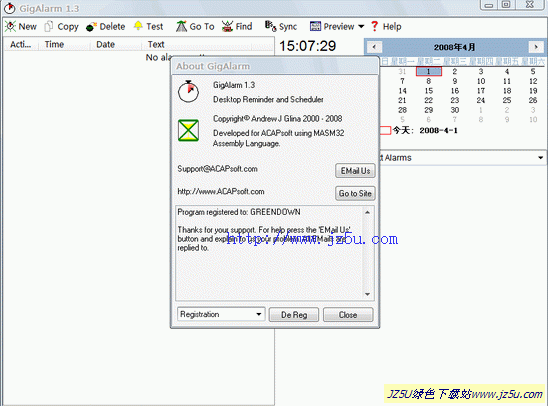The width and height of the screenshot is (548, 406).
Task: Click the 2008年4月 month title
Action: (x=454, y=47)
